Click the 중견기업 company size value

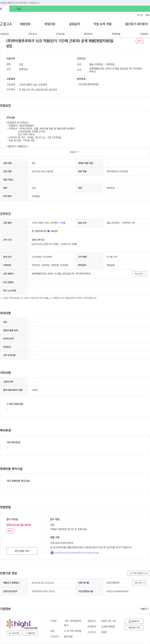pyautogui.click(x=68, y=637)
